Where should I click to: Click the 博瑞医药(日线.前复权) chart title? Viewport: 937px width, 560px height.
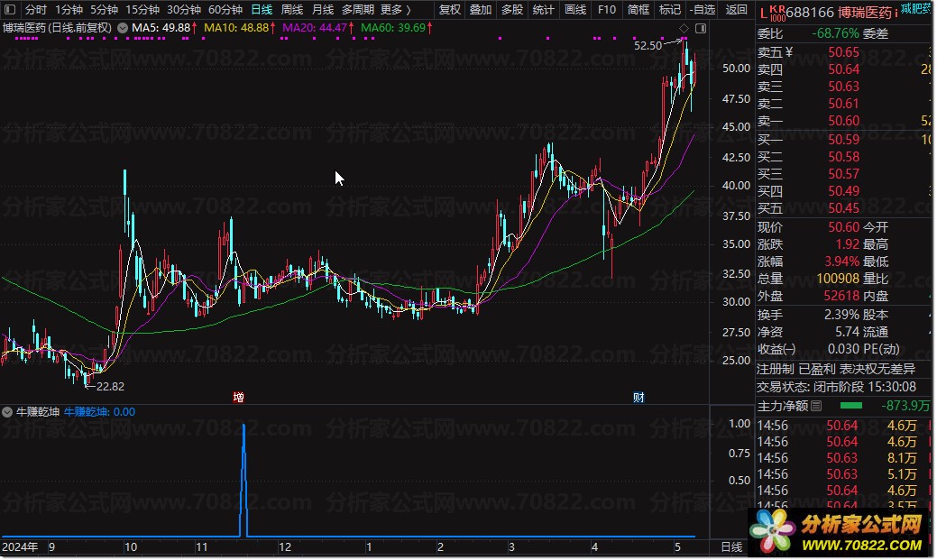point(58,28)
